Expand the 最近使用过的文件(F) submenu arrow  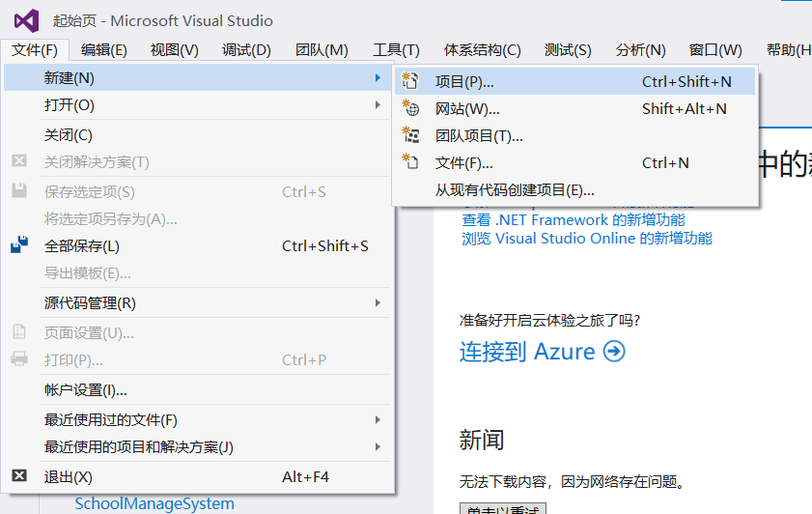pos(378,419)
